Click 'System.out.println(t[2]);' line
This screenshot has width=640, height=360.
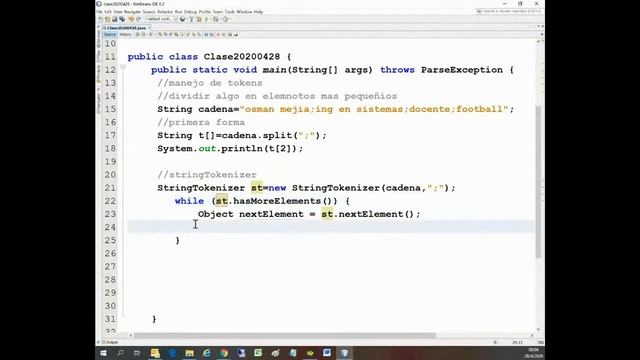coord(230,149)
